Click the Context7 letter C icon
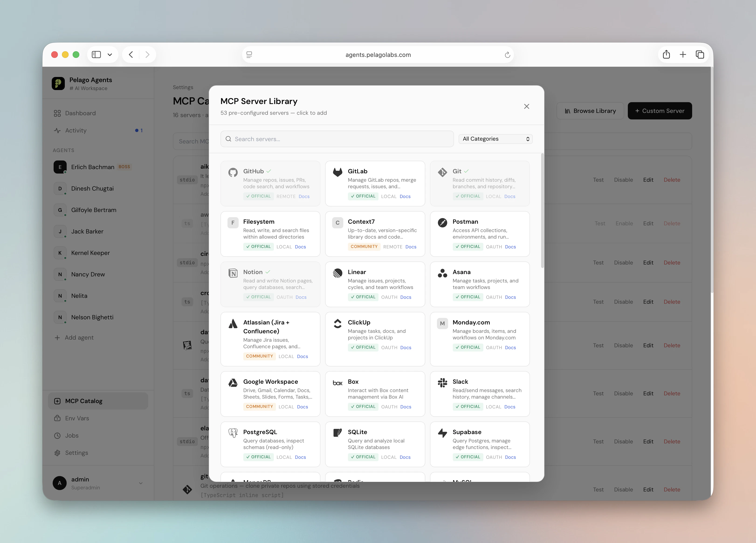This screenshot has width=756, height=543. (x=337, y=223)
